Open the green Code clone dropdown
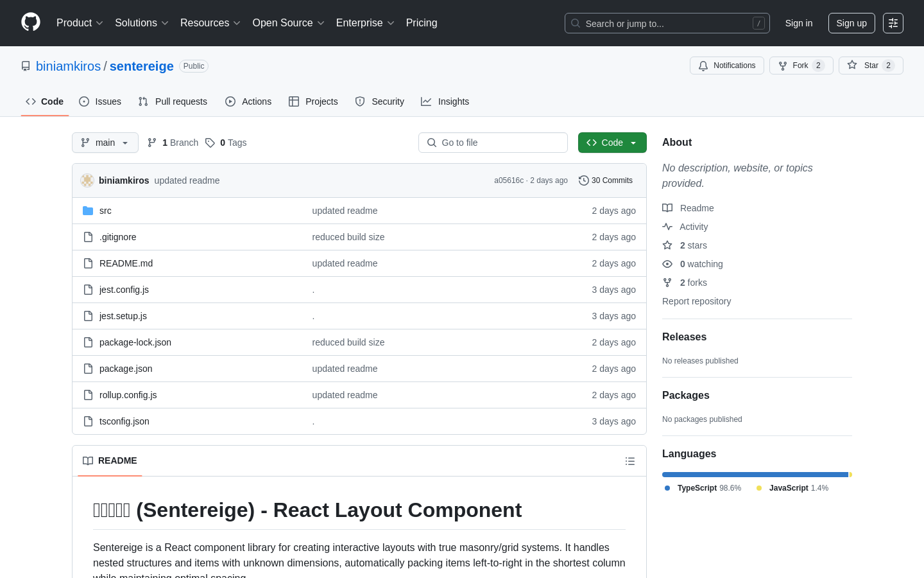 pyautogui.click(x=612, y=143)
